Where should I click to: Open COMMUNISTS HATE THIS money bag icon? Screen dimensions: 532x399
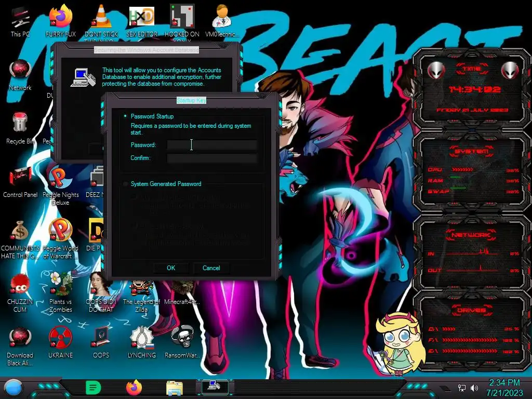20,239
